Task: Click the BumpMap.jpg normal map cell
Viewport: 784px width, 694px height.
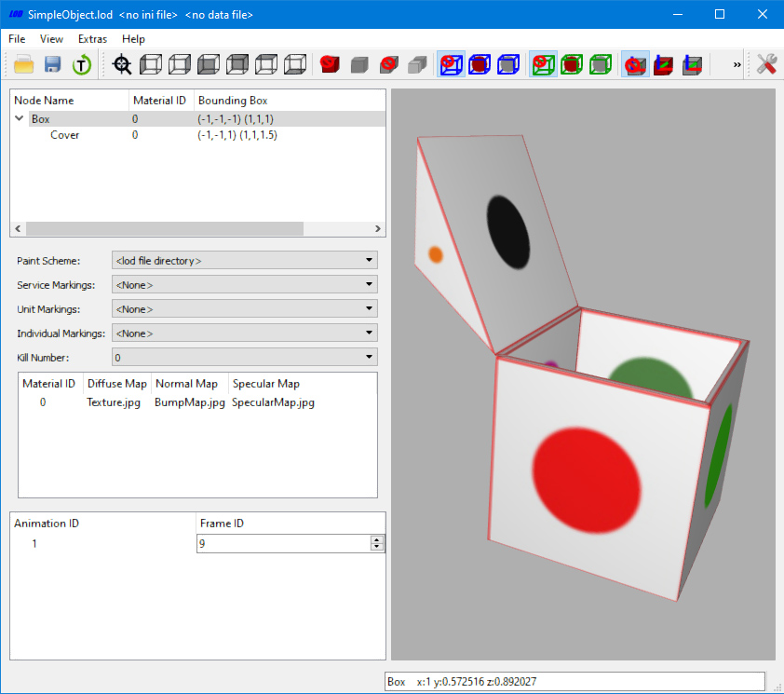Action: coord(190,401)
